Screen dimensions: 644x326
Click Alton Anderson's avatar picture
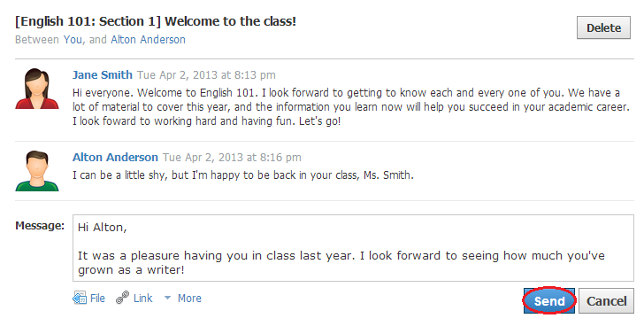click(37, 171)
